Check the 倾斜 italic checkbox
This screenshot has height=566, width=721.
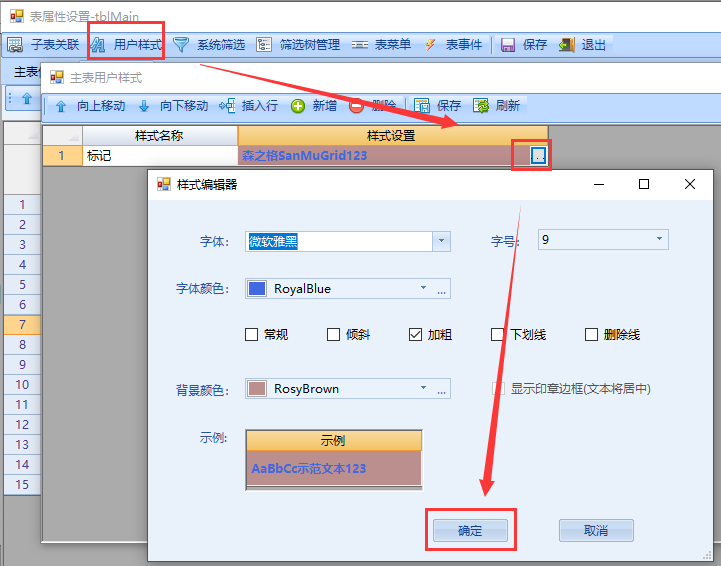coord(333,334)
